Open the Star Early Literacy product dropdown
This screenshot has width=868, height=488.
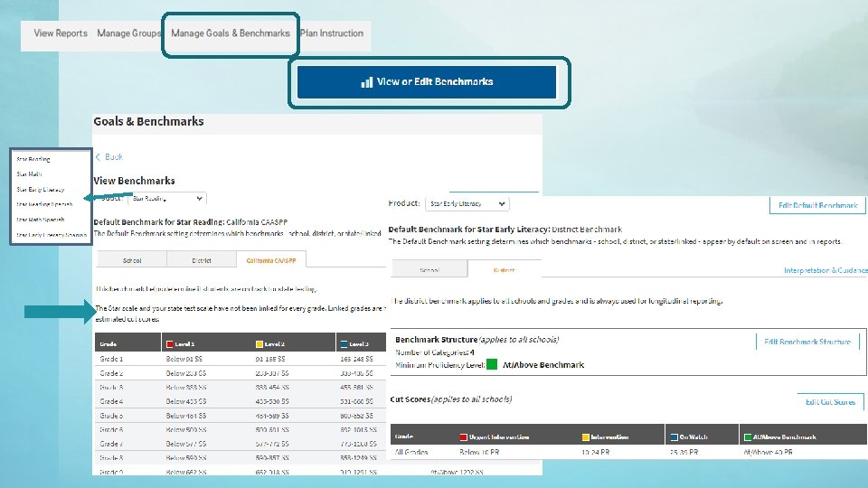467,203
